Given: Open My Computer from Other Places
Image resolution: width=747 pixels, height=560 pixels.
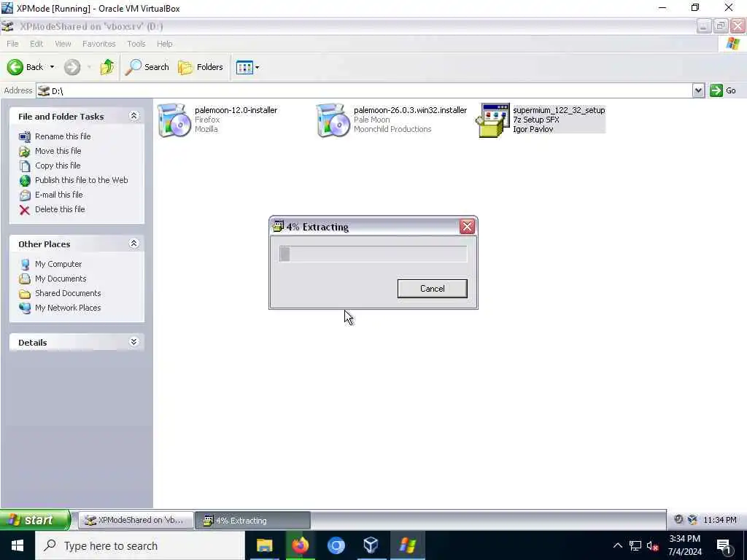Looking at the screenshot, I should point(58,264).
